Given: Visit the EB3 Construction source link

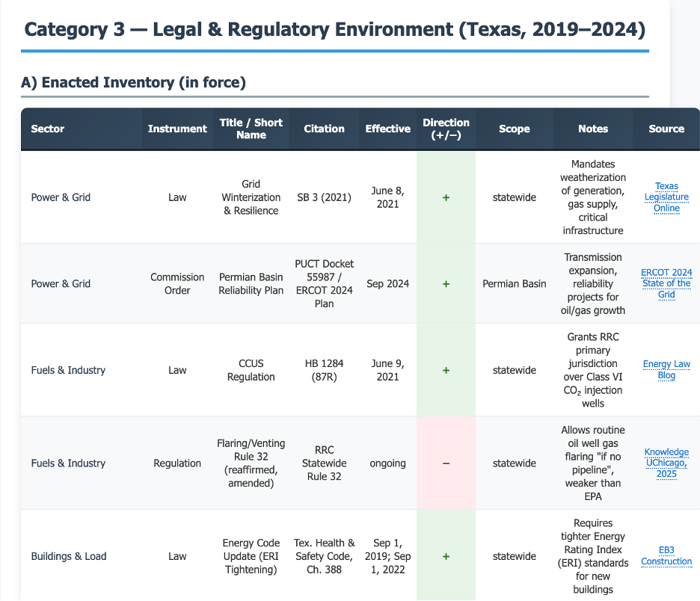Looking at the screenshot, I should 666,556.
